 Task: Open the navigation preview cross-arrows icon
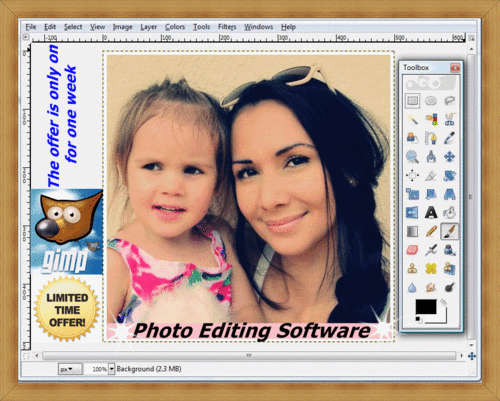coord(472,356)
